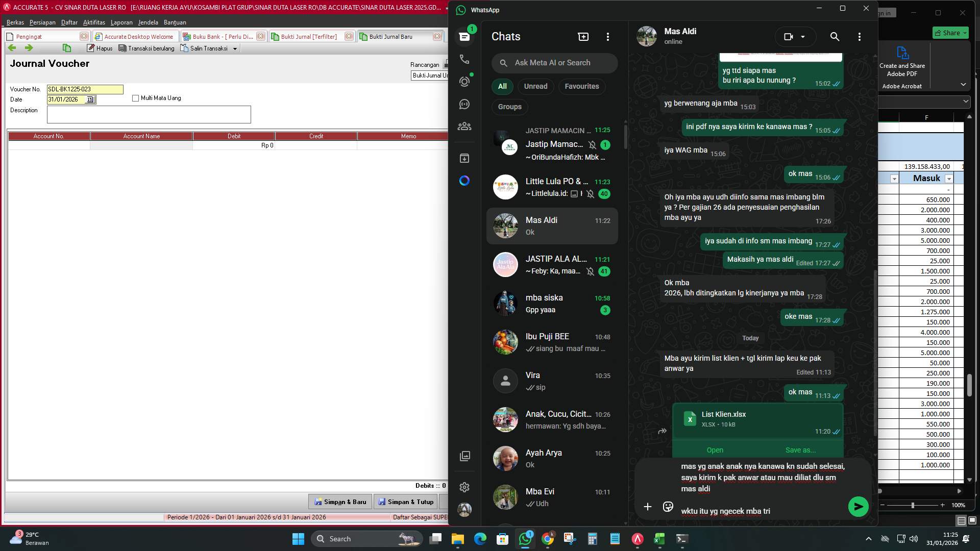
Task: Click the search icon in Mas Aldi chat
Action: click(x=834, y=37)
